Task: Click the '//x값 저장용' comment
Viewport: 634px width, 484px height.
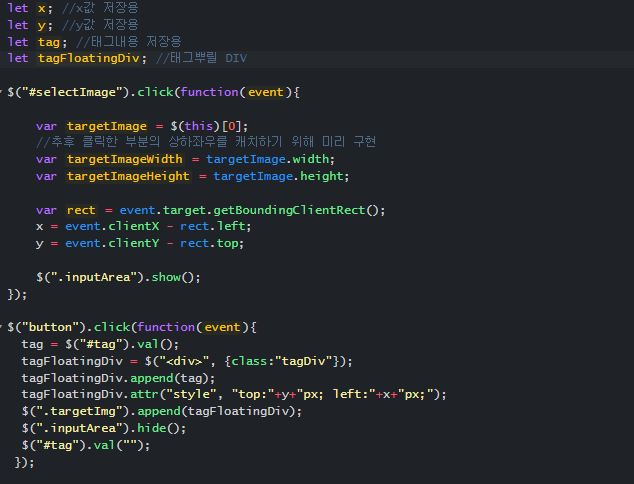Action: (x=100, y=8)
